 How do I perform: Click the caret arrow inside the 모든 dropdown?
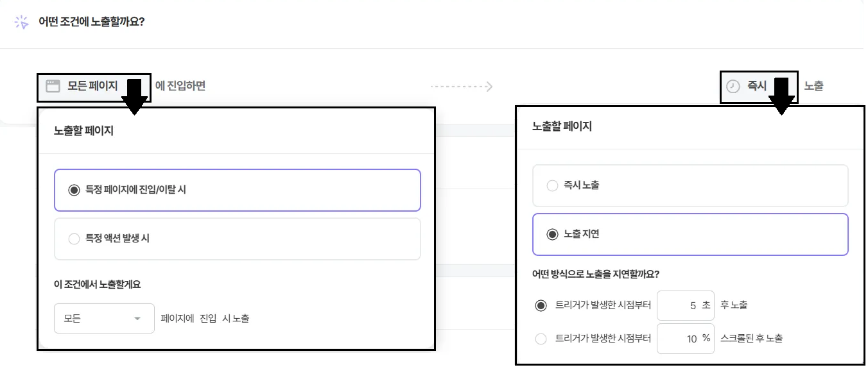point(137,319)
